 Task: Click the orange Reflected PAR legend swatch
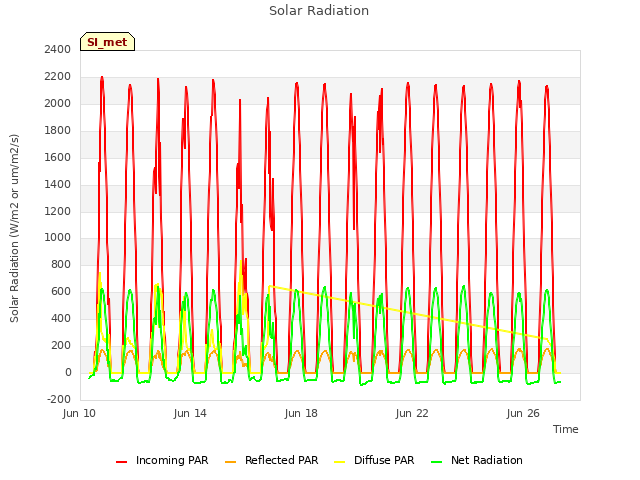coord(231,462)
